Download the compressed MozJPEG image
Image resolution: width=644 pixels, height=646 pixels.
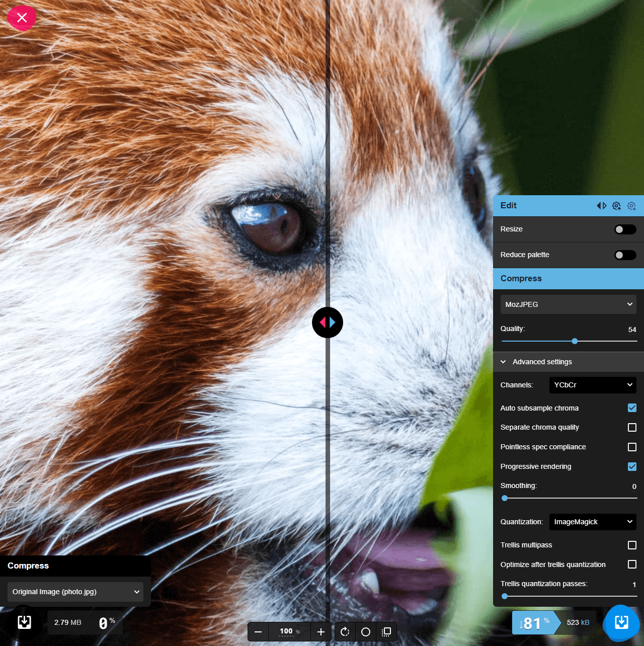[x=621, y=623]
